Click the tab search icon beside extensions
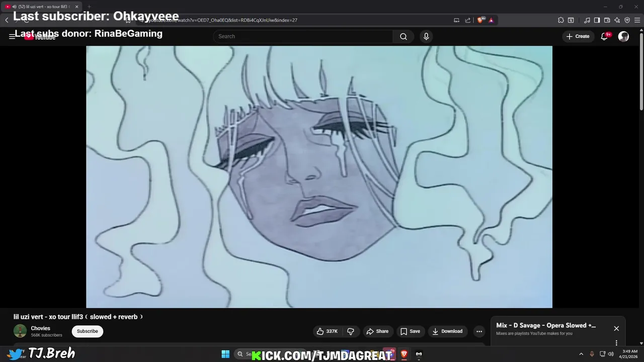This screenshot has height=362, width=644. [x=571, y=20]
